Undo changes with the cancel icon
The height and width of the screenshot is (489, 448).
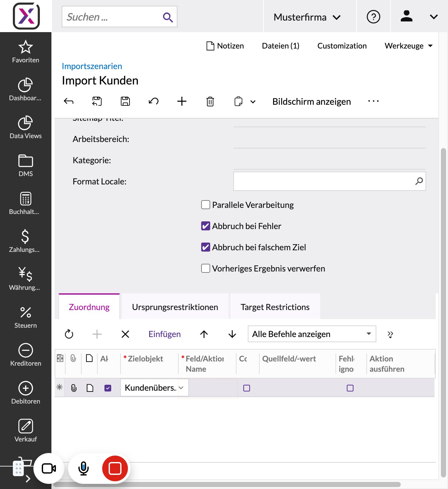pos(154,102)
